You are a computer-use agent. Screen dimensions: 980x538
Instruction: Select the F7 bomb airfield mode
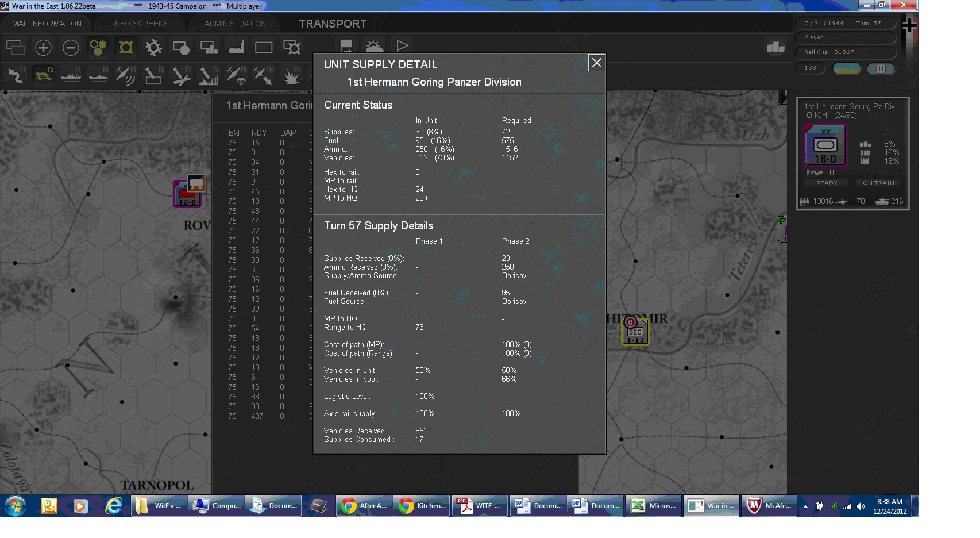181,76
